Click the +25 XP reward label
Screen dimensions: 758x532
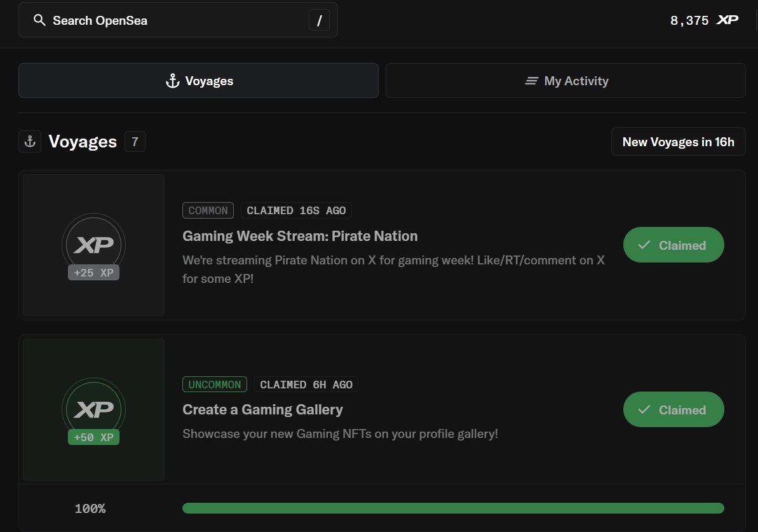94,273
